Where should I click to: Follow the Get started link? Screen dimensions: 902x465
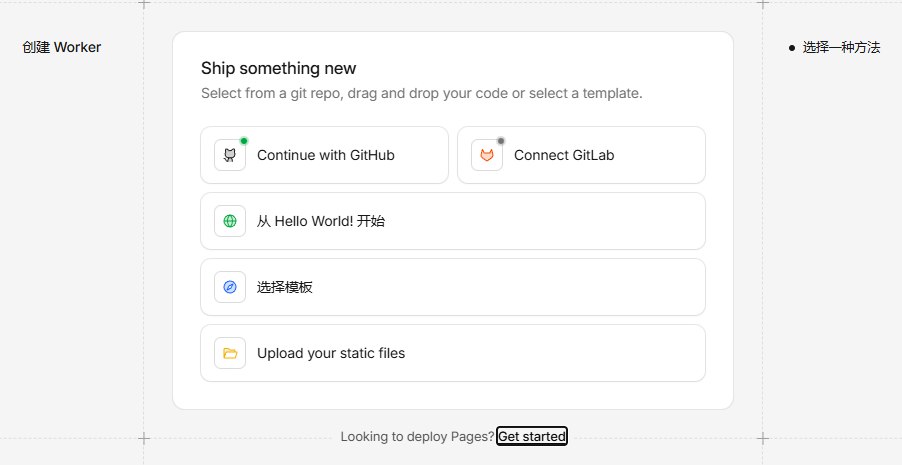(532, 436)
